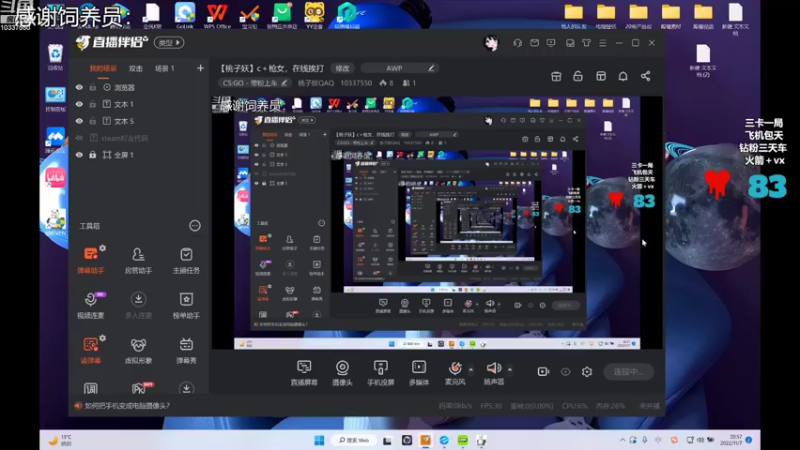This screenshot has width=800, height=450.
Task: Add a new scene with plus button
Action: [x=200, y=68]
